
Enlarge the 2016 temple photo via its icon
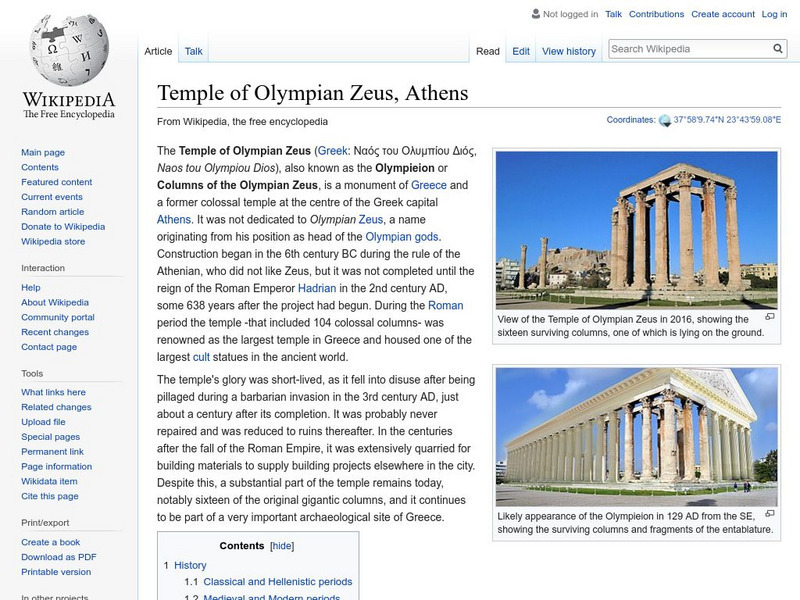tap(770, 317)
